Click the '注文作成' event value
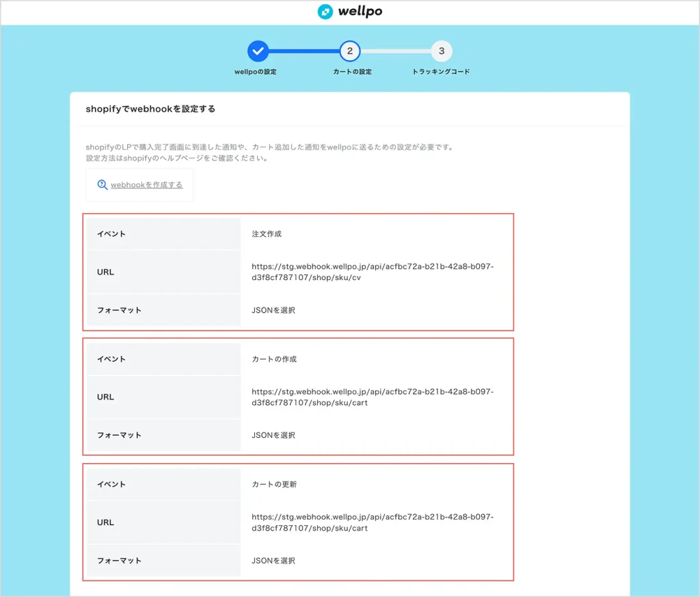The height and width of the screenshot is (597, 700). point(267,234)
